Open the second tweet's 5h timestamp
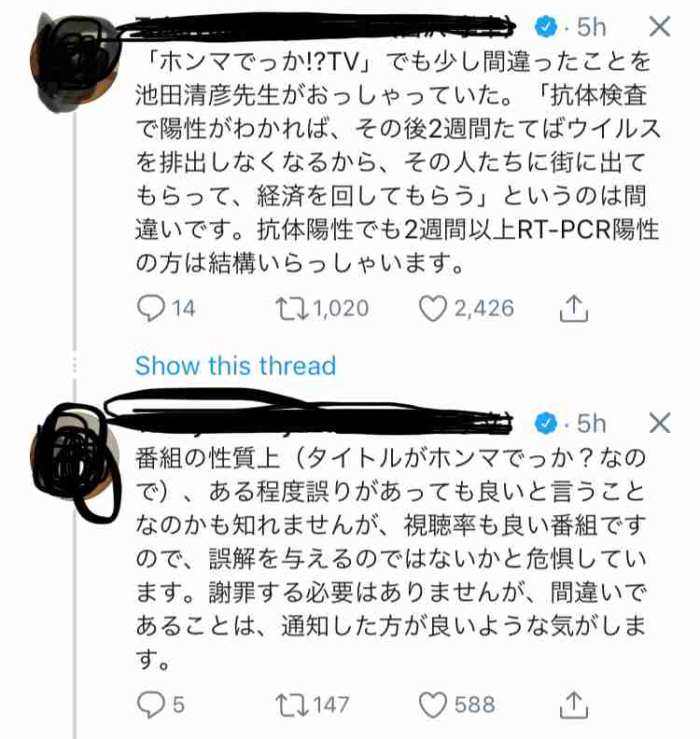Screen dimensions: 700x739 pyautogui.click(x=590, y=424)
